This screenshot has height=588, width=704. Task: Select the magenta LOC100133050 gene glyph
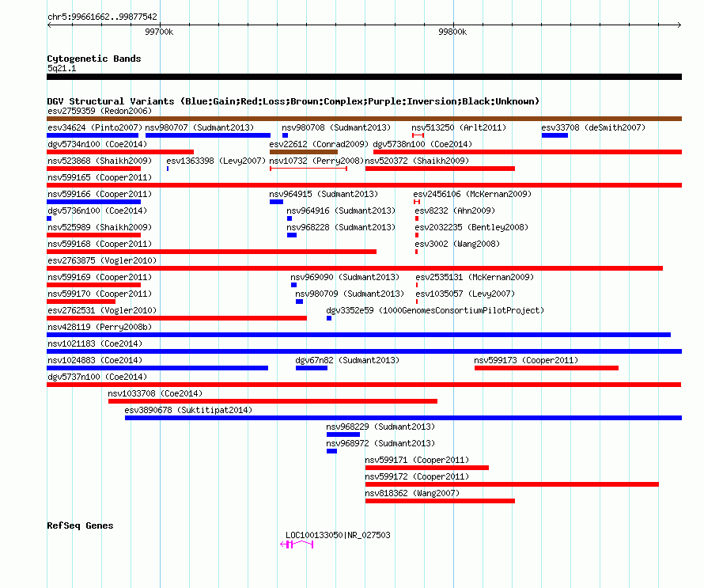click(297, 544)
